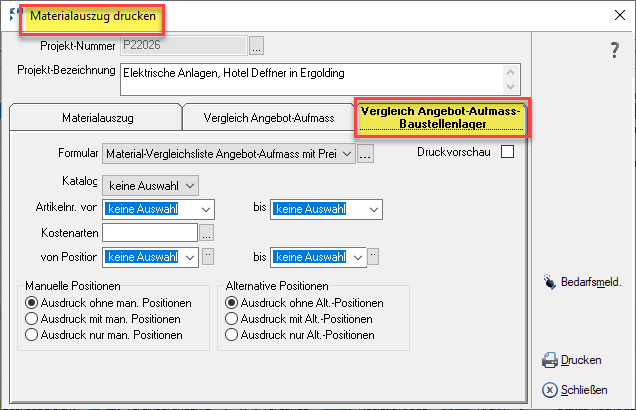Open Projekt-Nummer browse button
Screen dimensions: 636x410
pyautogui.click(x=256, y=45)
